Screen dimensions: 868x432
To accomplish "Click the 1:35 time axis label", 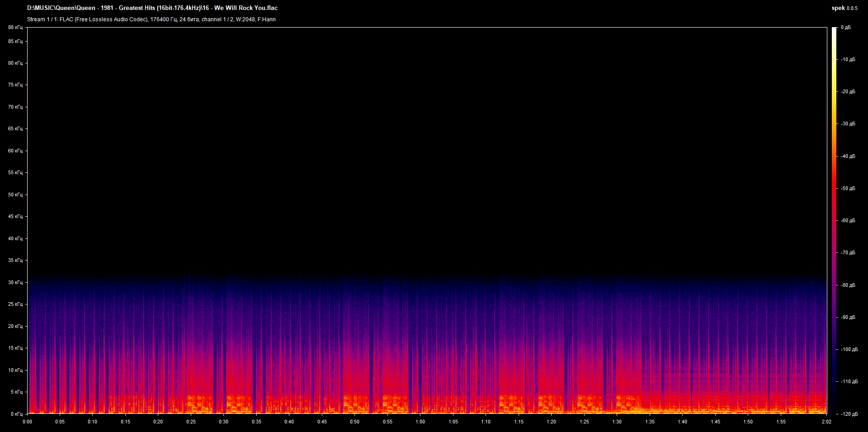I will coord(650,422).
